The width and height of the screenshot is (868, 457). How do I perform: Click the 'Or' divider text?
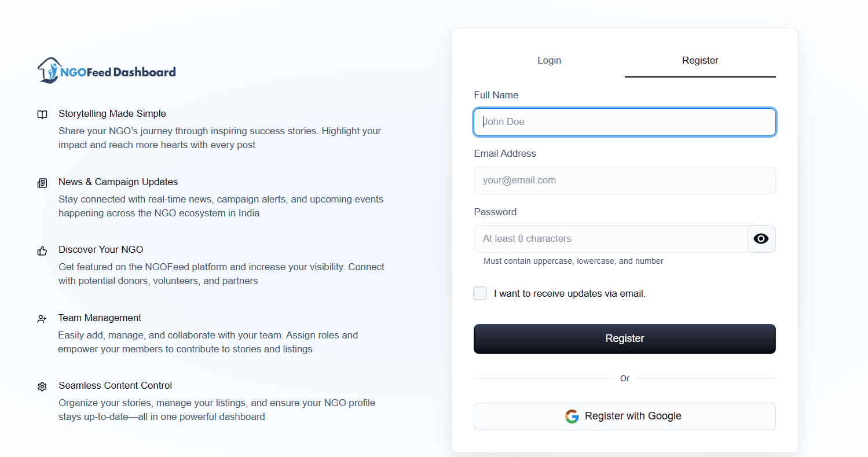[624, 378]
